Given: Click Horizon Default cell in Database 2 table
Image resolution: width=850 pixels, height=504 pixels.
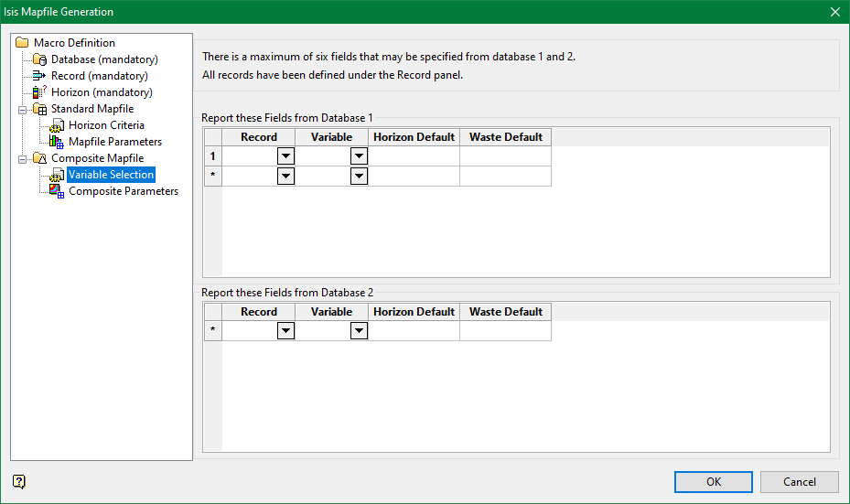Looking at the screenshot, I should point(414,330).
